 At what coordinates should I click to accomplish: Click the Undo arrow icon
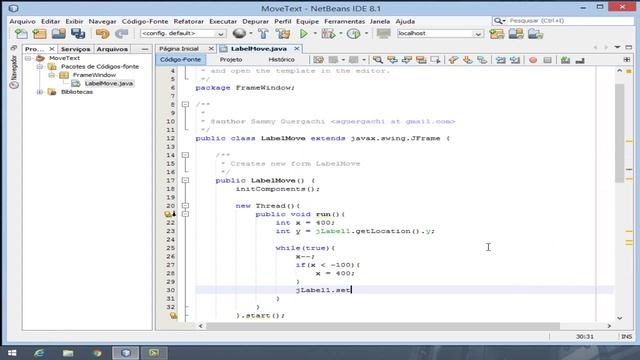(x=102, y=33)
